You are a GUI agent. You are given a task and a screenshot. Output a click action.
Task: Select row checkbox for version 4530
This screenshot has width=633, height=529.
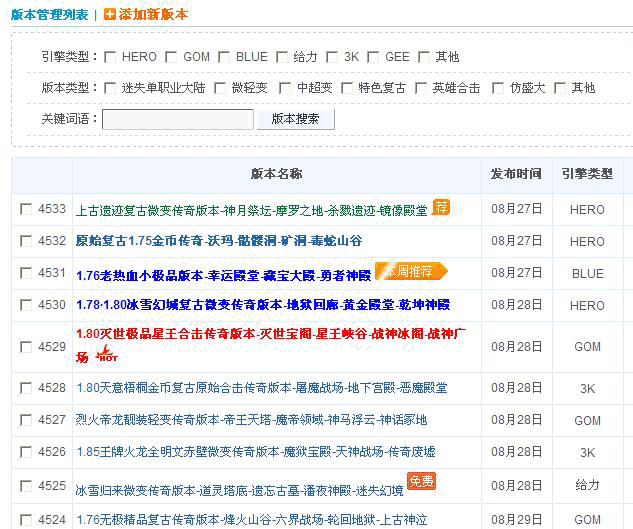click(x=26, y=305)
